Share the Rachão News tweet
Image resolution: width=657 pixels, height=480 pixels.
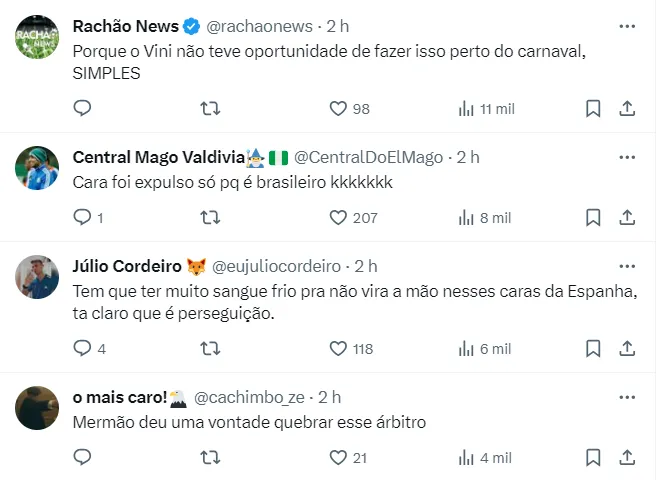627,108
